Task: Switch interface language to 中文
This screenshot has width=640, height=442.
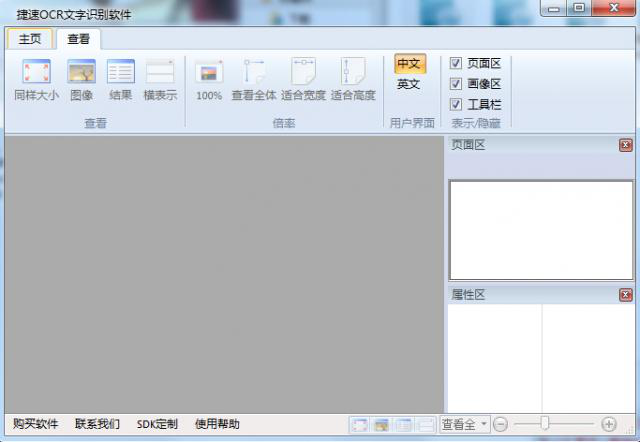Action: click(410, 64)
